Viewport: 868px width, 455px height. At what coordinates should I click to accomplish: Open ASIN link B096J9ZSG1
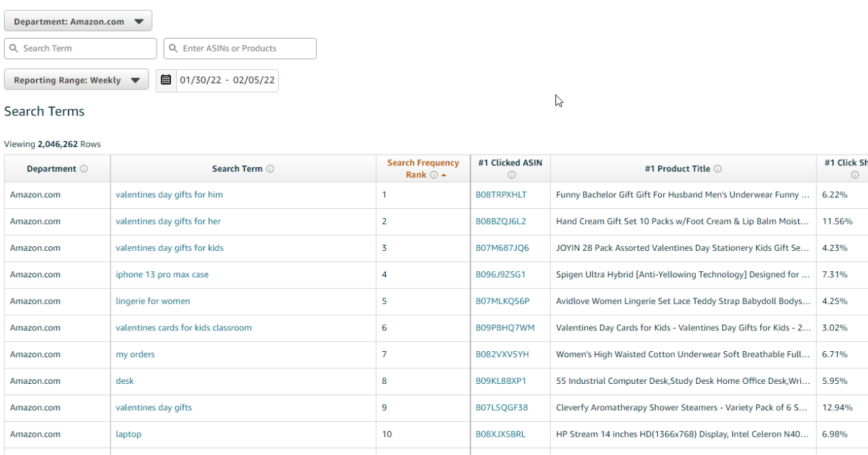tap(500, 275)
